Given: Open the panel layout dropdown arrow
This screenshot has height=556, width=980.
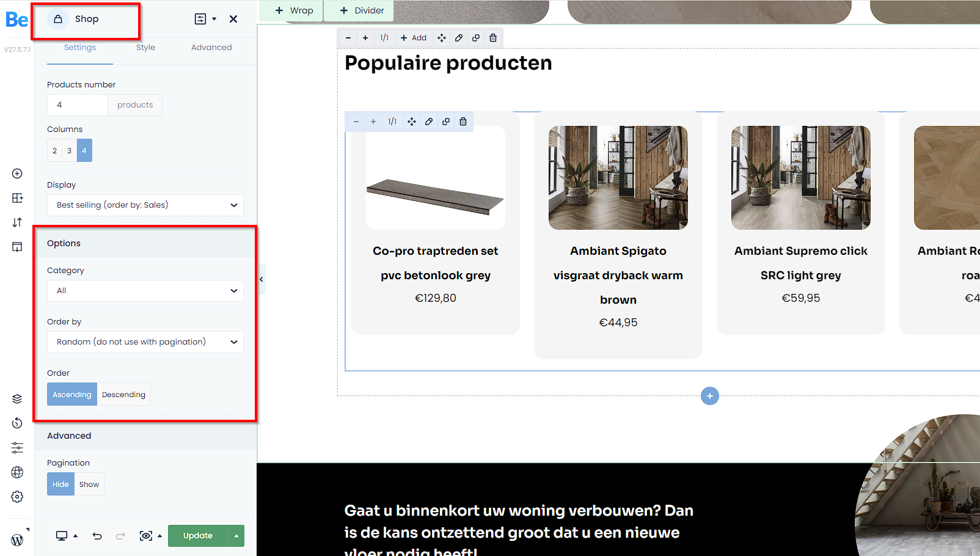Looking at the screenshot, I should click(214, 19).
